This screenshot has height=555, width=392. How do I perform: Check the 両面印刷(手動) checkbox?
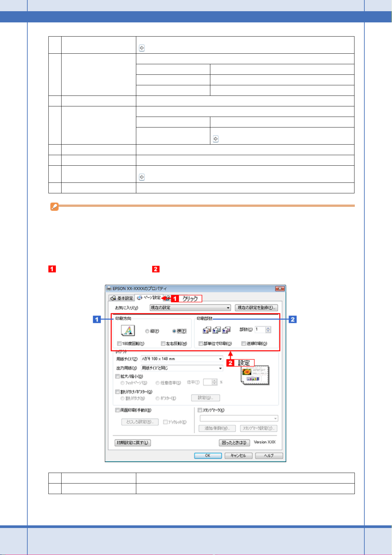tap(118, 410)
